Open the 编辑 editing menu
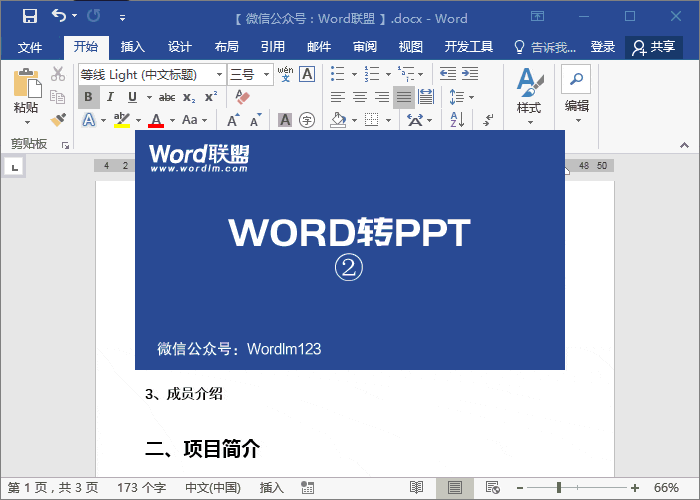 point(576,96)
